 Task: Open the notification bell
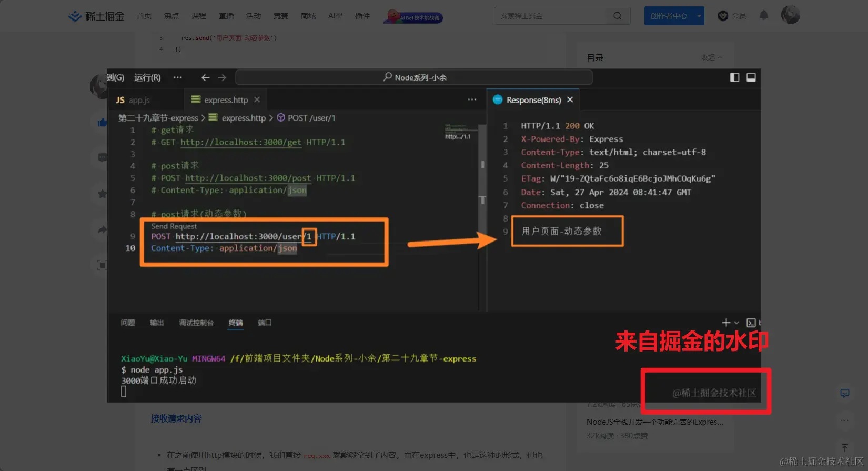764,15
